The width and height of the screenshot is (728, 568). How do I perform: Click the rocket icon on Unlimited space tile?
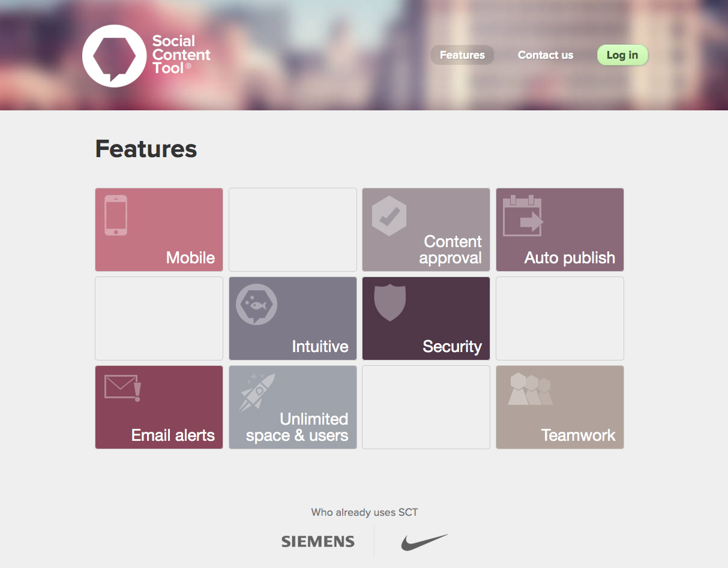(x=257, y=392)
